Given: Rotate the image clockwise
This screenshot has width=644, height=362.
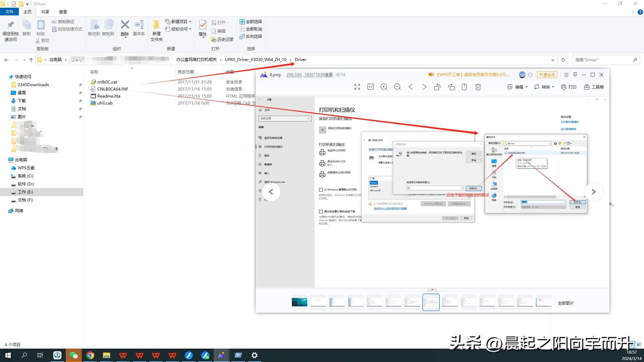Looking at the screenshot, I should click(451, 87).
